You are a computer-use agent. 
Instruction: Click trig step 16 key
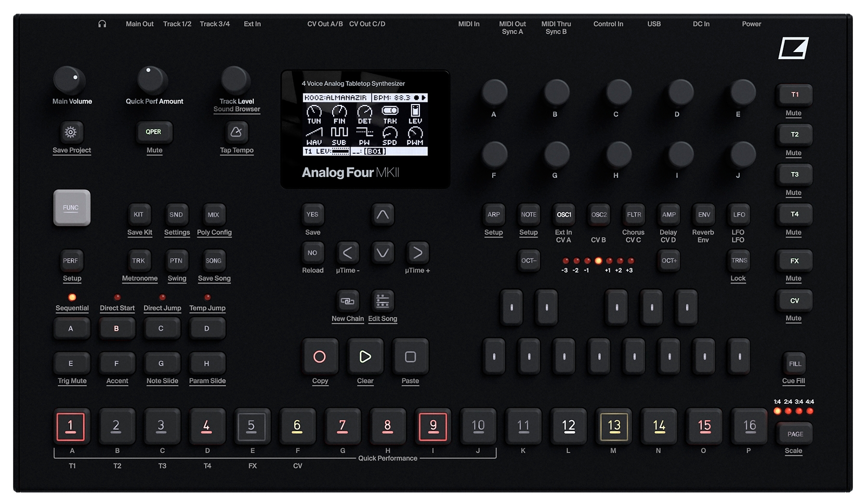[x=749, y=426]
